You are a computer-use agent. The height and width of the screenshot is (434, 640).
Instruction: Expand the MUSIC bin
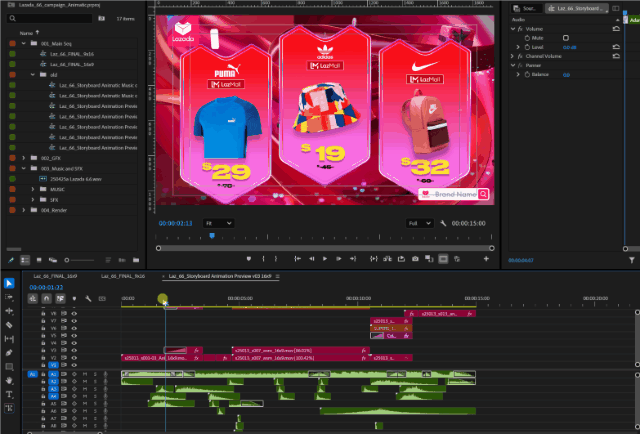tap(33, 189)
